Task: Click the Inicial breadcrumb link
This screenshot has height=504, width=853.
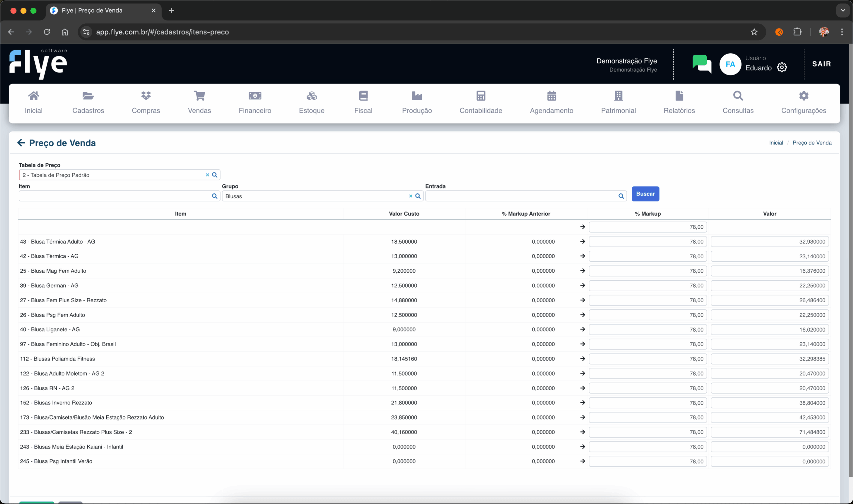Action: 776,143
